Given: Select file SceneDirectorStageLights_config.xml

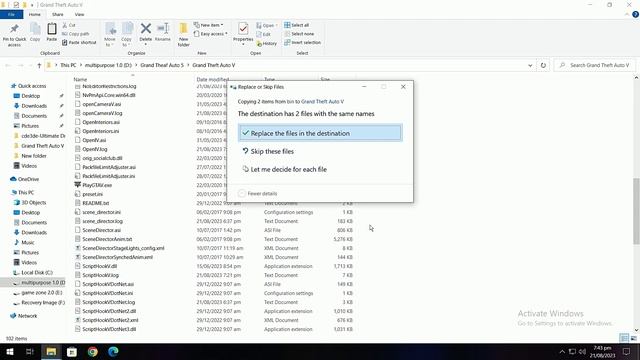Looking at the screenshot, I should [123, 248].
